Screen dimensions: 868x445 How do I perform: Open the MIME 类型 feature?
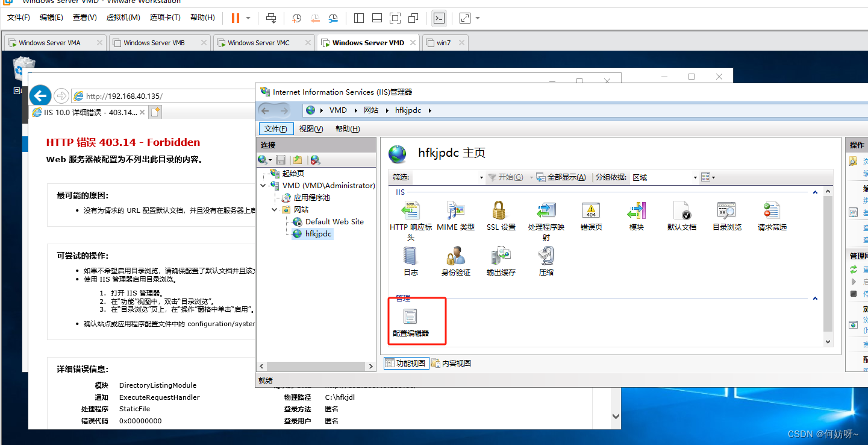click(455, 211)
